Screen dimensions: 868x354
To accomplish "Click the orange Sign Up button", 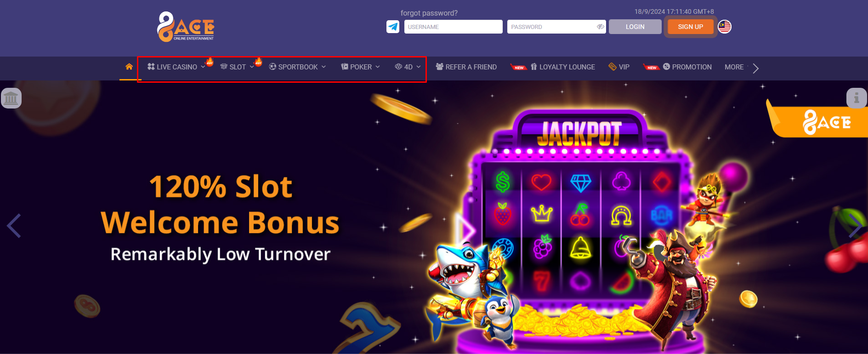I will [x=690, y=27].
